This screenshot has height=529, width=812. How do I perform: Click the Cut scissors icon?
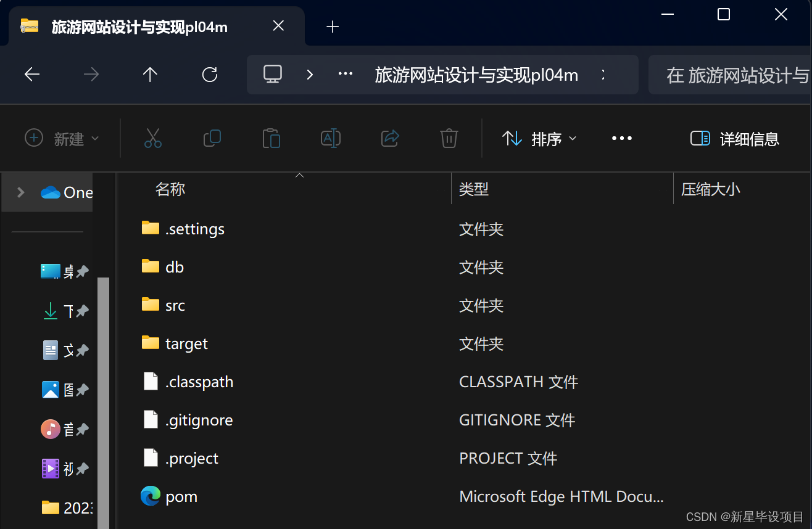[x=153, y=138]
